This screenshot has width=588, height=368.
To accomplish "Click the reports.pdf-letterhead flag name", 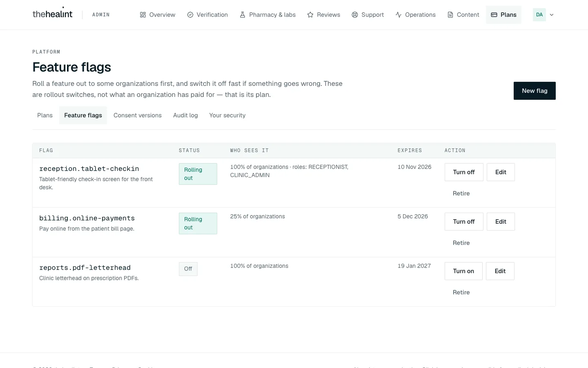I will pyautogui.click(x=85, y=267).
